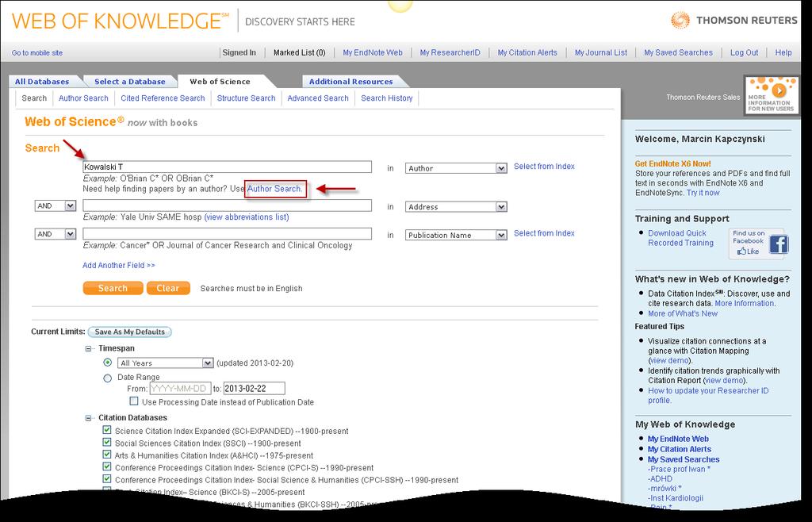812x522 pixels.
Task: Open More of What's New link
Action: coord(683,313)
